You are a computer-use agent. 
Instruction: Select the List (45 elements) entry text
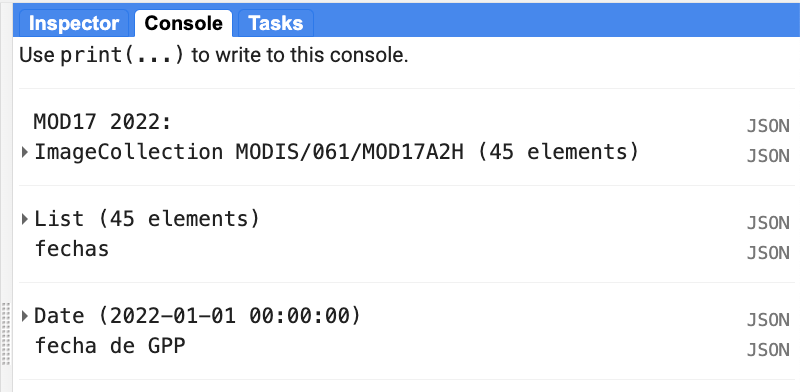[147, 219]
